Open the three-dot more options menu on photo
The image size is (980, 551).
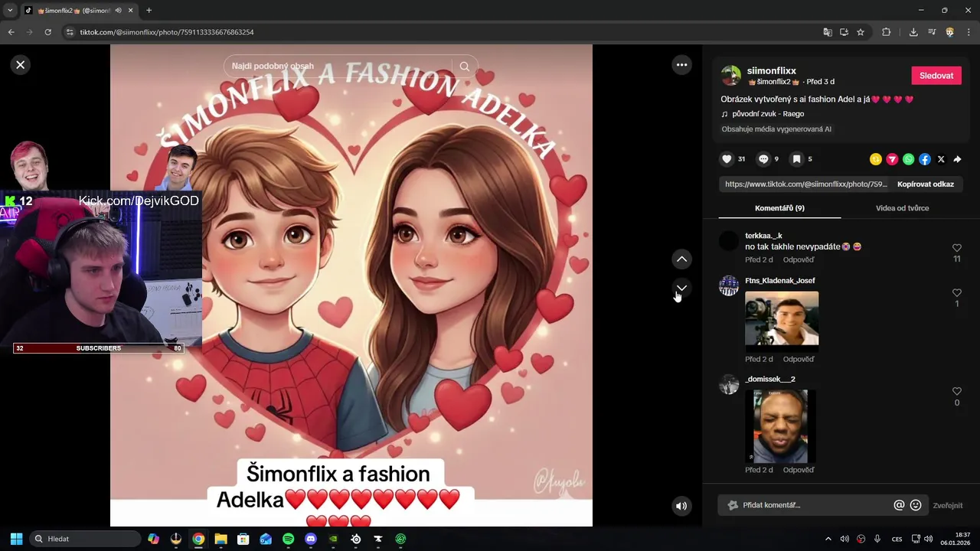pos(681,65)
